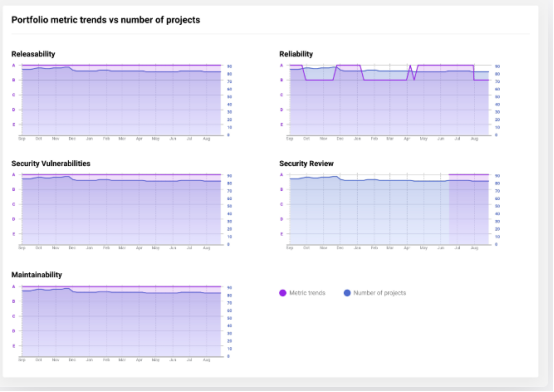Click the Reliability chart title
This screenshot has height=392, width=554.
(296, 54)
